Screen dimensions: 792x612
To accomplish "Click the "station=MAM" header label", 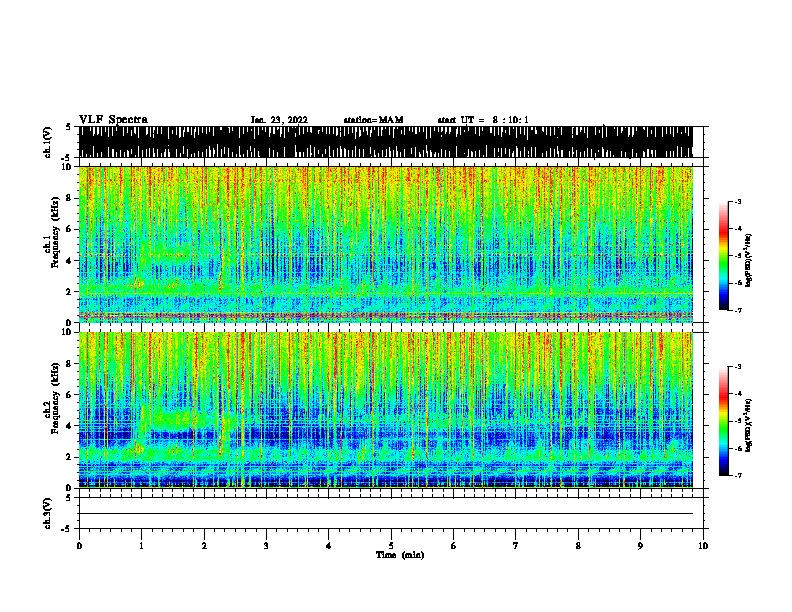I will [373, 120].
